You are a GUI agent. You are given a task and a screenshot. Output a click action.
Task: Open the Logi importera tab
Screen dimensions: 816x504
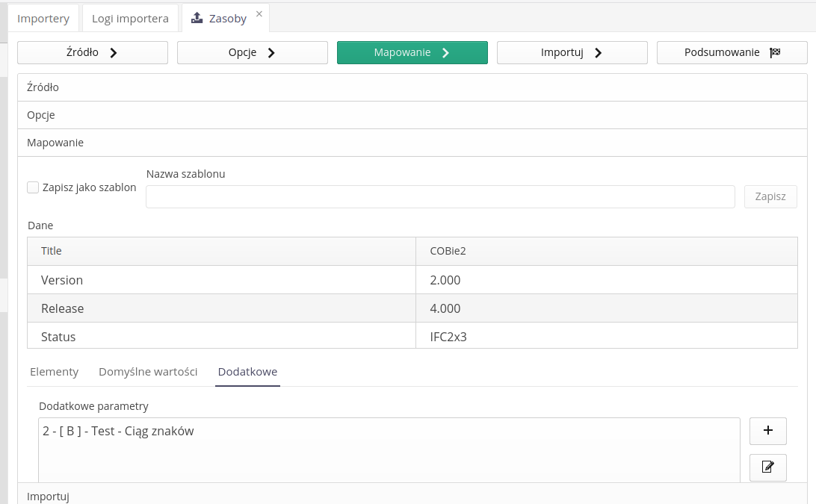pos(130,18)
